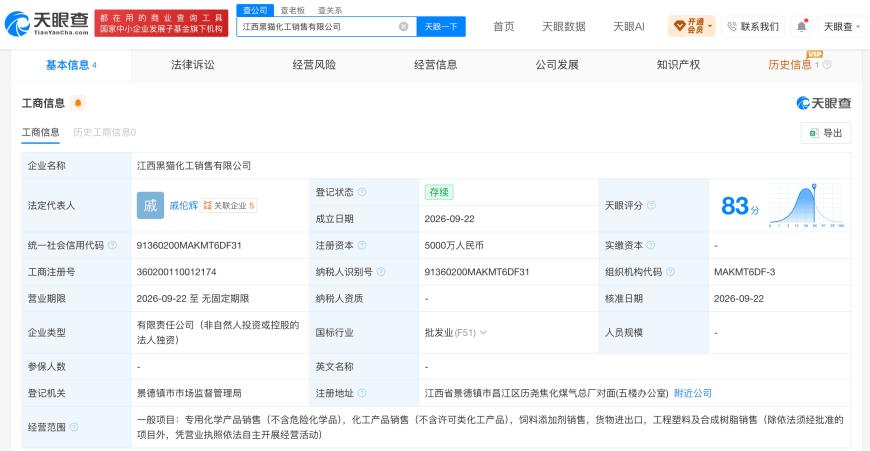This screenshot has width=870, height=451.
Task: Select the 查公司 search tab
Action: (x=255, y=10)
